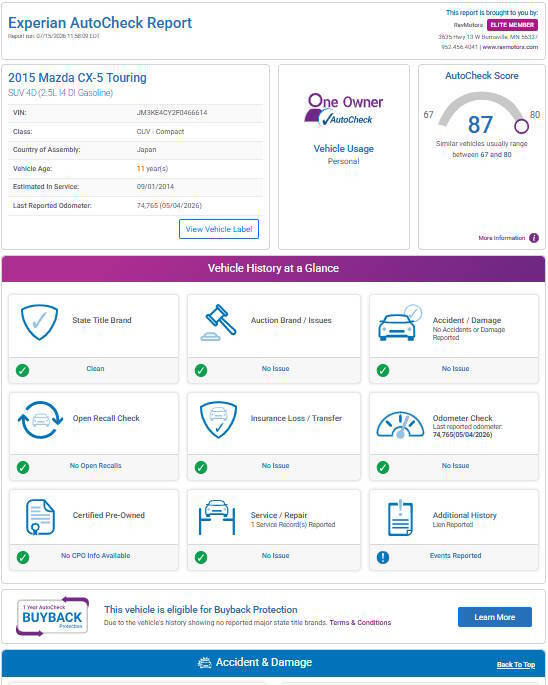This screenshot has height=685, width=548.
Task: Click the Back To Top link
Action: pyautogui.click(x=516, y=664)
